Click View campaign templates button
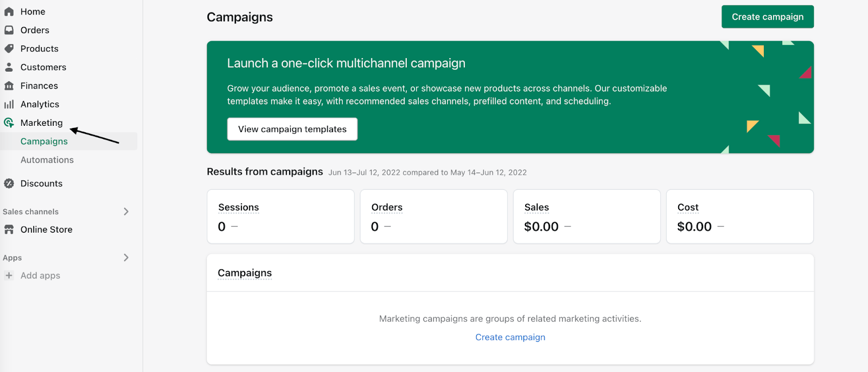 tap(292, 129)
